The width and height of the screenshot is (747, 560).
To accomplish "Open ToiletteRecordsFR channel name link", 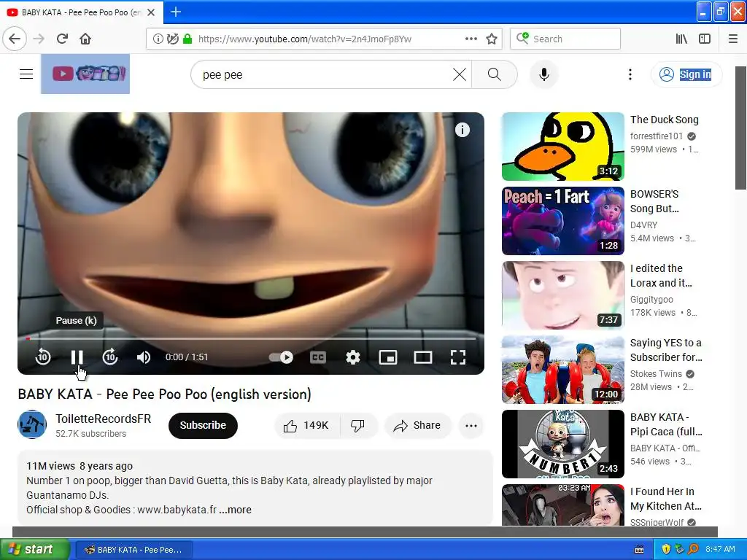I will click(104, 419).
